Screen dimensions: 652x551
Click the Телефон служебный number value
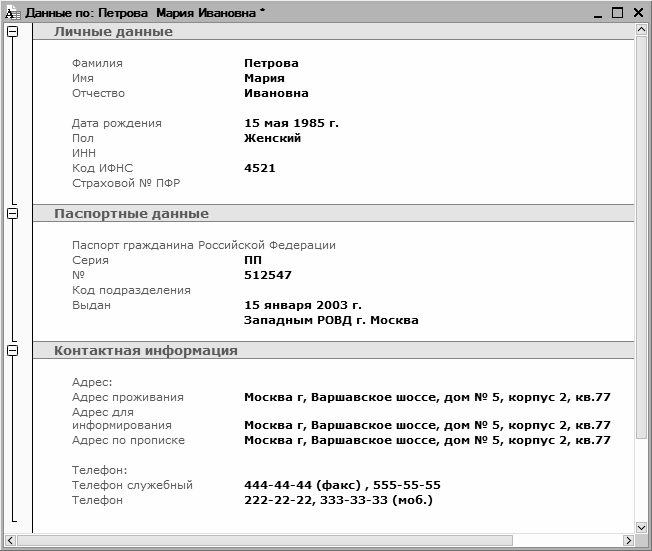(x=342, y=485)
